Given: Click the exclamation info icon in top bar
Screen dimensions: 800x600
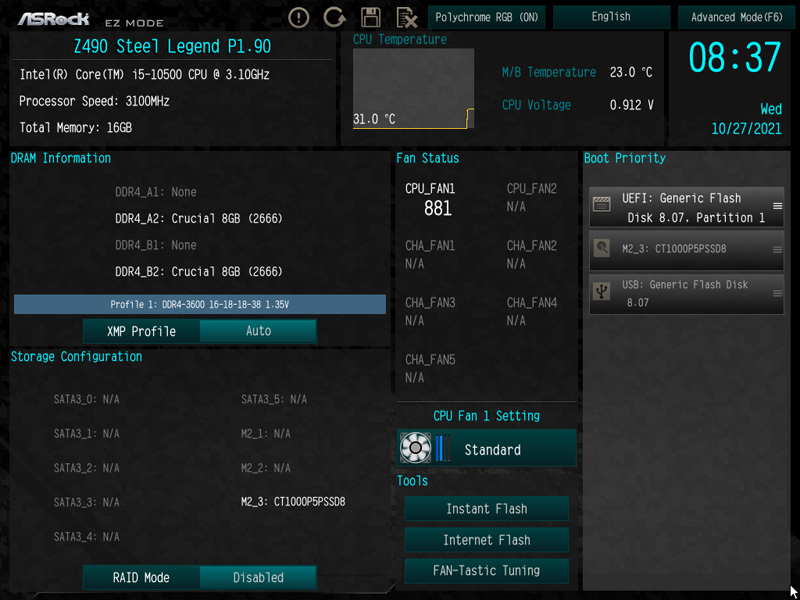Looking at the screenshot, I should point(298,18).
